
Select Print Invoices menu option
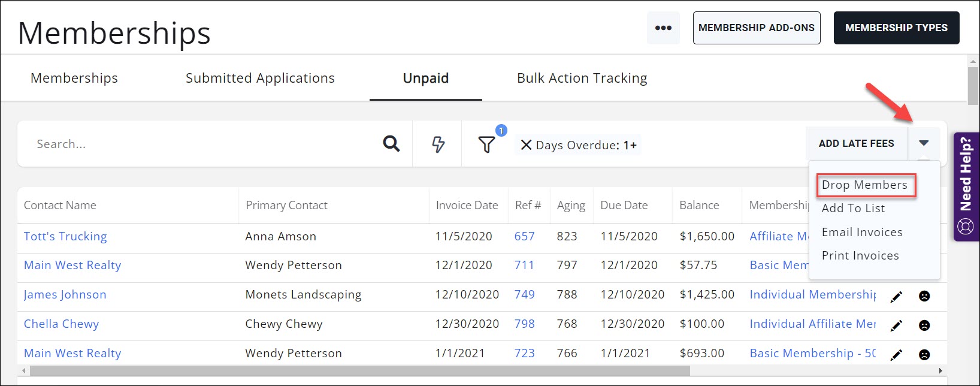(x=860, y=255)
